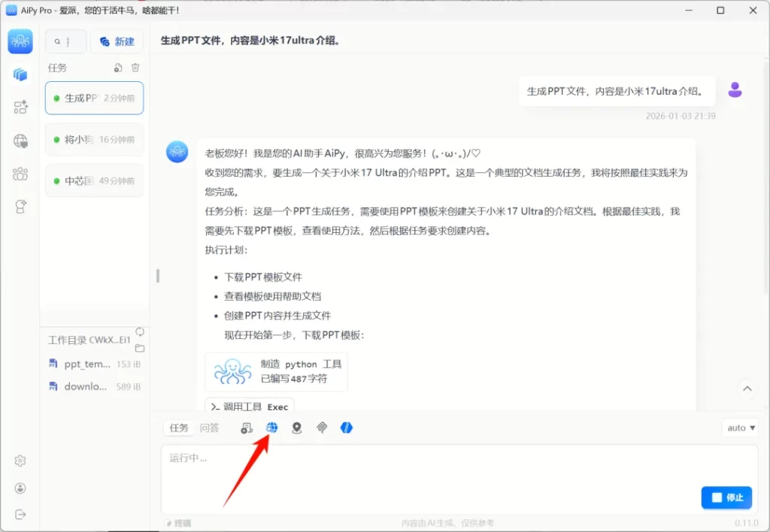Image resolution: width=770 pixels, height=532 pixels.
Task: Click the scroll-up chevron button in chat
Action: tap(747, 388)
